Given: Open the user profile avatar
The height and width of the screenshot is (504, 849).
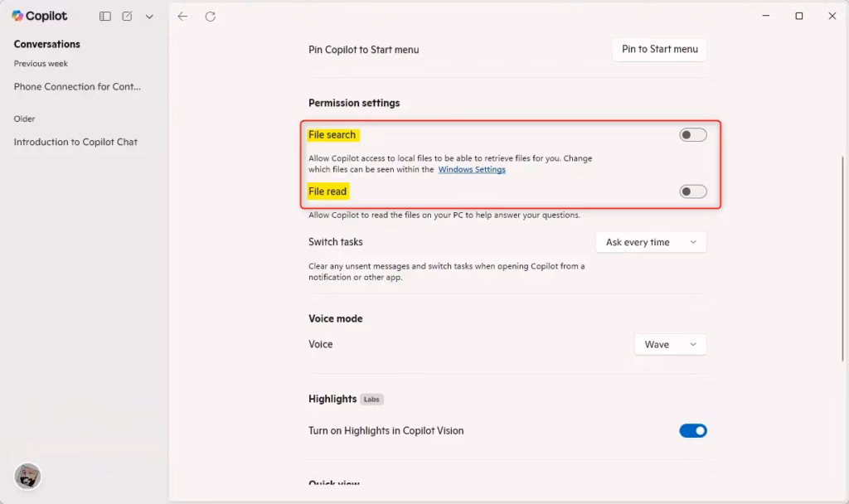Looking at the screenshot, I should click(27, 477).
